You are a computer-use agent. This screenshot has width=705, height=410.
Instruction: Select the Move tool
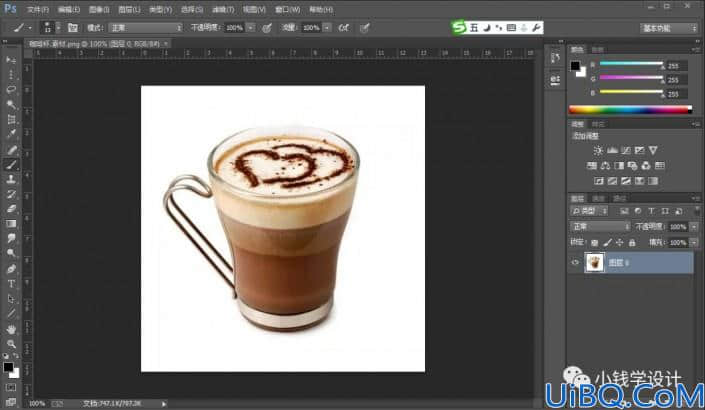(11, 60)
